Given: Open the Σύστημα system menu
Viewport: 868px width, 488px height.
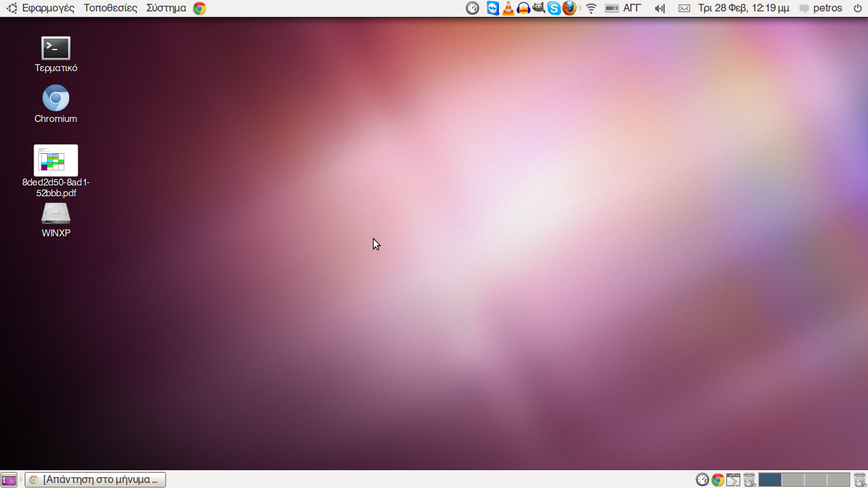Looking at the screenshot, I should point(166,8).
